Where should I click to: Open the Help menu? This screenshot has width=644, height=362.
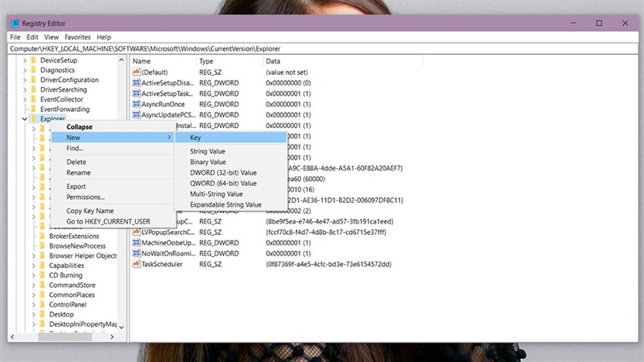(x=104, y=37)
